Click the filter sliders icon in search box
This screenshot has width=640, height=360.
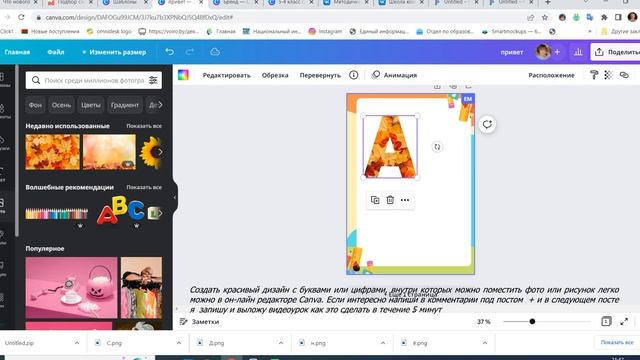[153, 80]
